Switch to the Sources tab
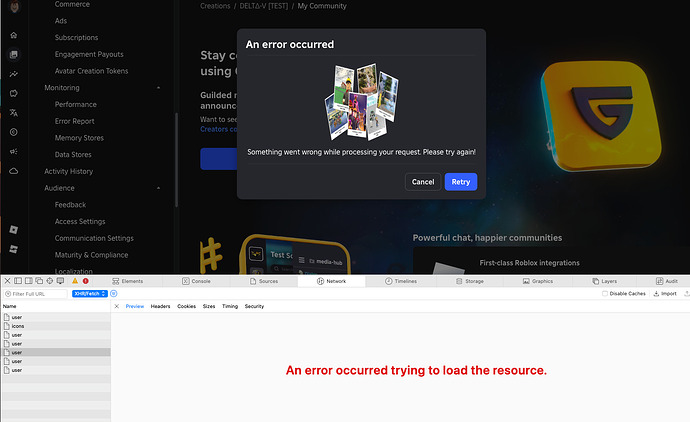The image size is (690, 422). coord(264,281)
